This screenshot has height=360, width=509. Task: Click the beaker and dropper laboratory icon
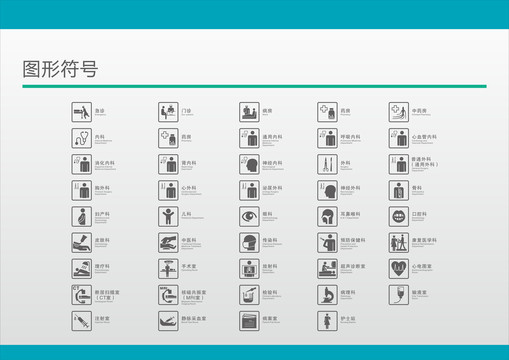(249, 295)
